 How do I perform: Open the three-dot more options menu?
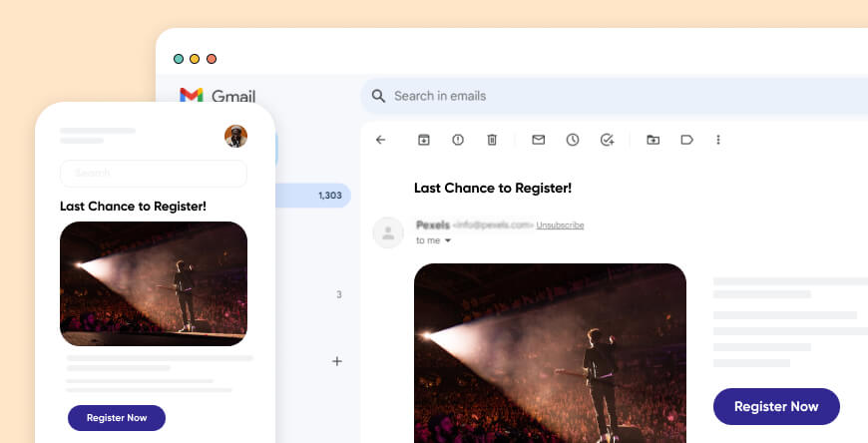718,140
